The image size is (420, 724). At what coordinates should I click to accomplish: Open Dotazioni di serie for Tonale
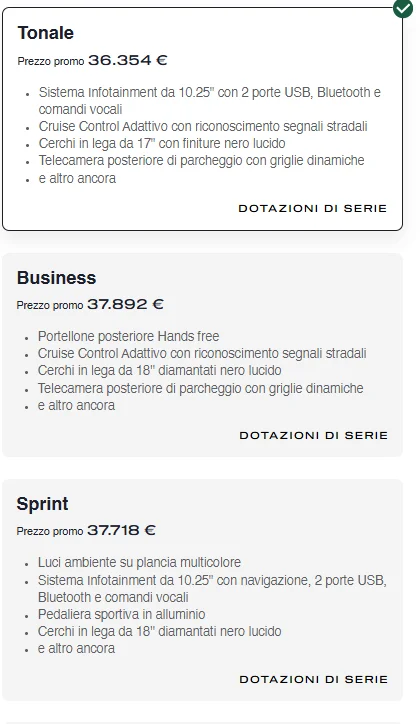click(312, 208)
